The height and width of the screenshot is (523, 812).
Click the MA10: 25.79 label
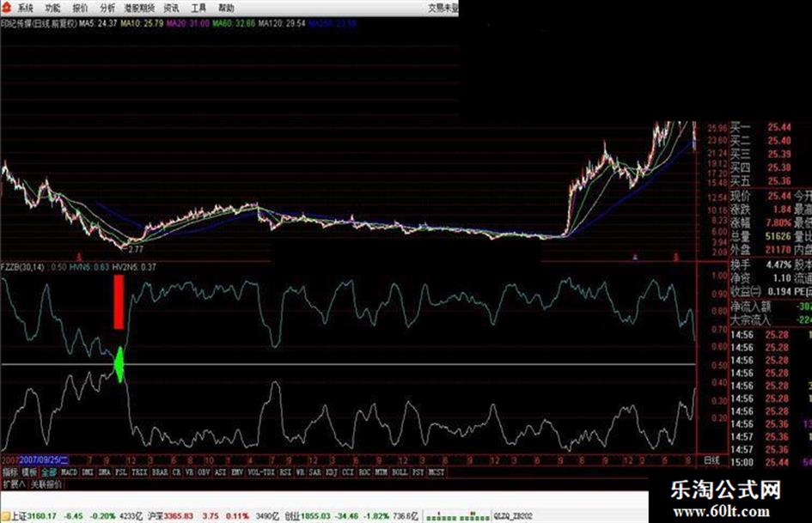142,23
